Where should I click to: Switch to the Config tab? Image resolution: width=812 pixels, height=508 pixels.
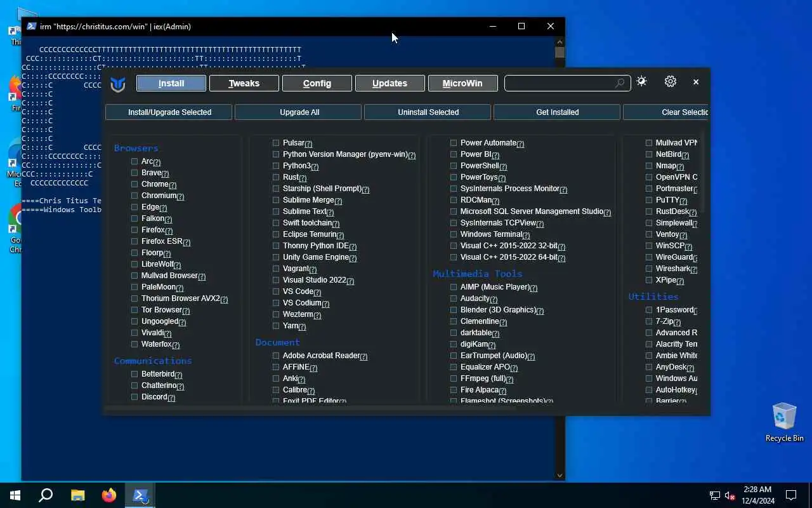pos(317,83)
